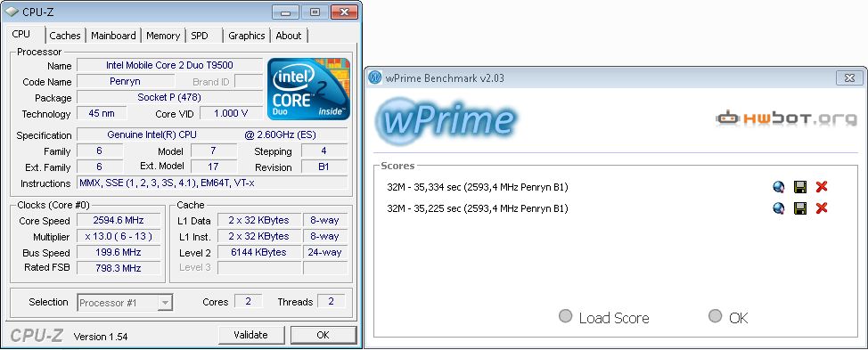Switch to the Memory tab
Screen dimensions: 868x350
(x=163, y=36)
